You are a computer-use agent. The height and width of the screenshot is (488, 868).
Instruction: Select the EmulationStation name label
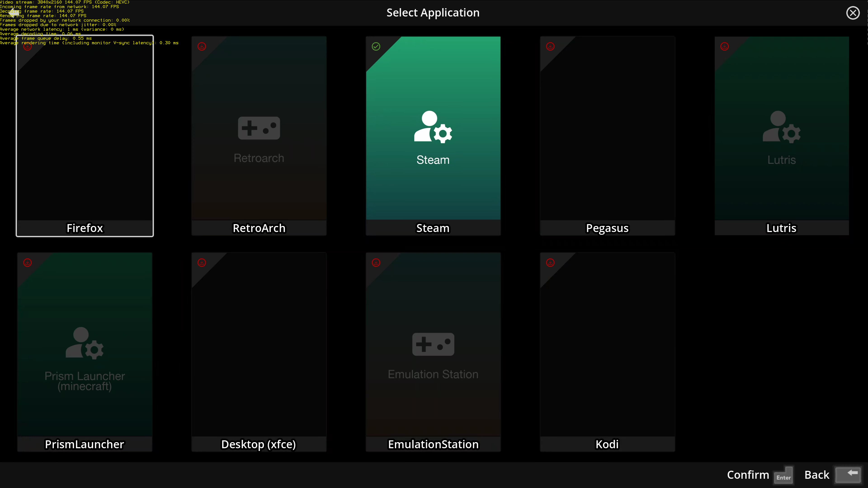pyautogui.click(x=433, y=444)
